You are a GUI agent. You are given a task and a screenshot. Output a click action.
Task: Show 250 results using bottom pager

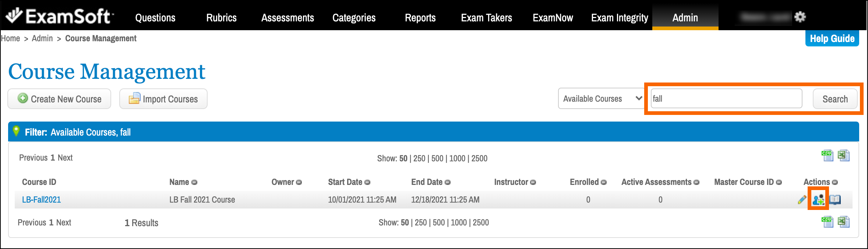coord(421,222)
